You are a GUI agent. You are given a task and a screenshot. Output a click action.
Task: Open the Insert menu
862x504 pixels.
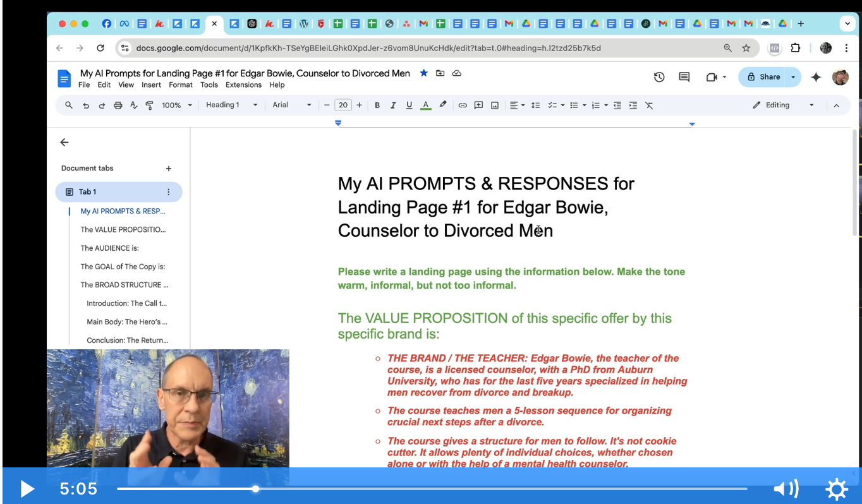point(152,85)
